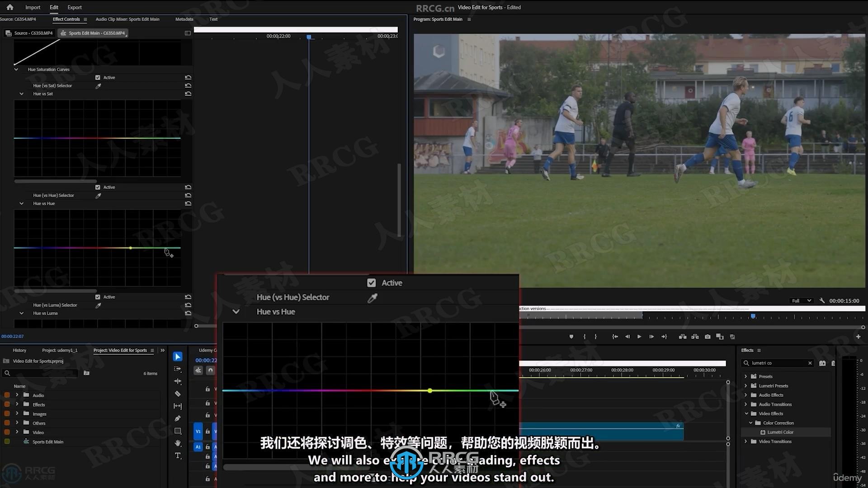
Task: Open the Audio Clip Mixer tab
Action: click(x=127, y=19)
